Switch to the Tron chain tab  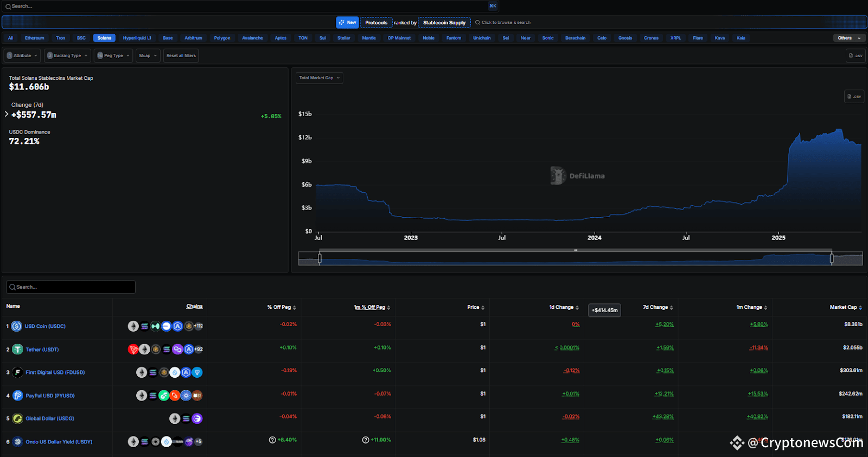(60, 38)
